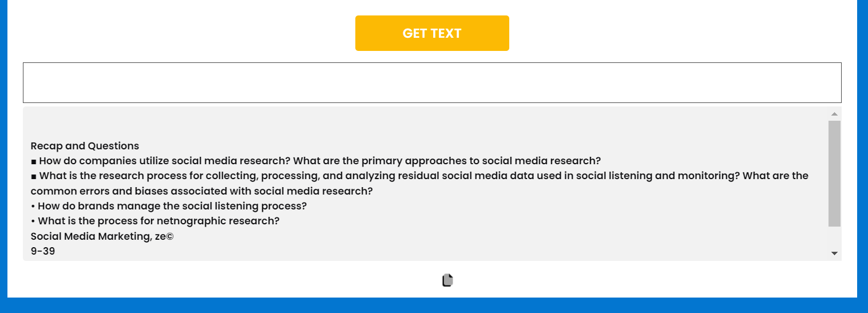Place cursor on 'Recap and Questions' line
Image resolution: width=868 pixels, height=313 pixels.
click(85, 146)
